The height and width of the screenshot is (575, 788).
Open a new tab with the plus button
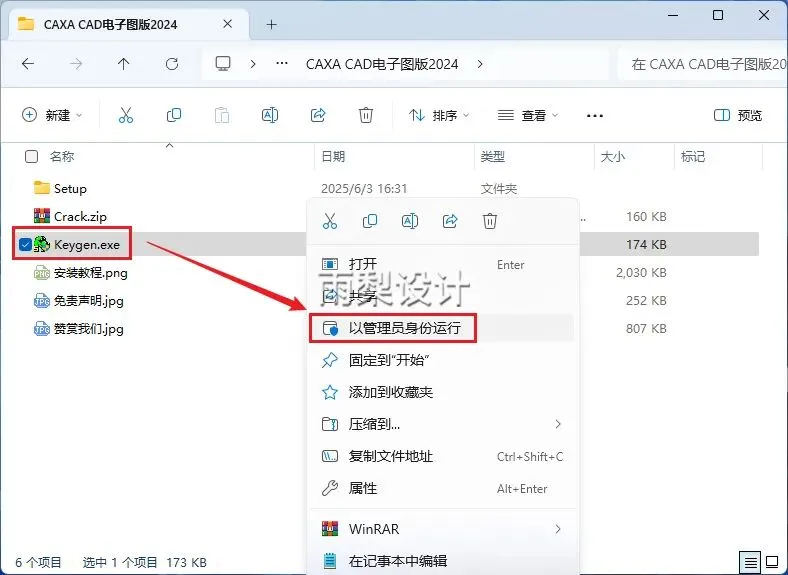[x=271, y=24]
